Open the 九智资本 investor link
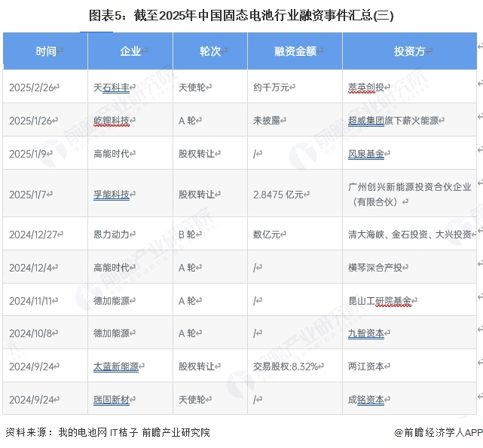Screen dimensions: 483x448 coord(366,333)
